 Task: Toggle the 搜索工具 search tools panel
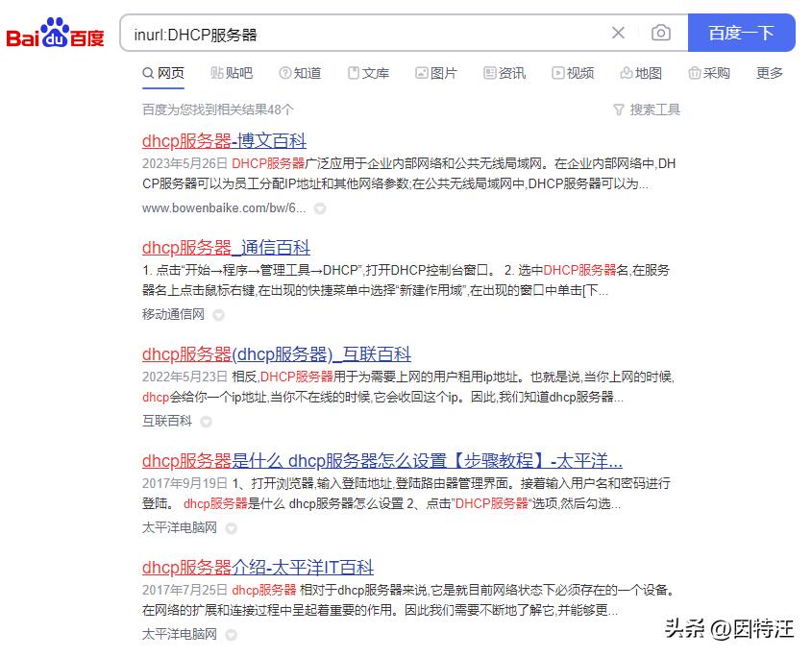point(646,109)
